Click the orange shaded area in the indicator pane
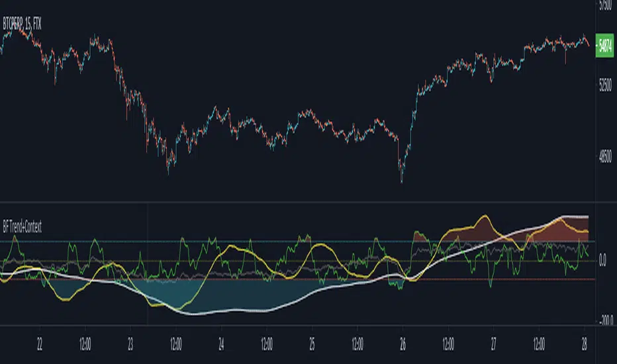Viewport: 617px width, 364px height. click(x=559, y=233)
